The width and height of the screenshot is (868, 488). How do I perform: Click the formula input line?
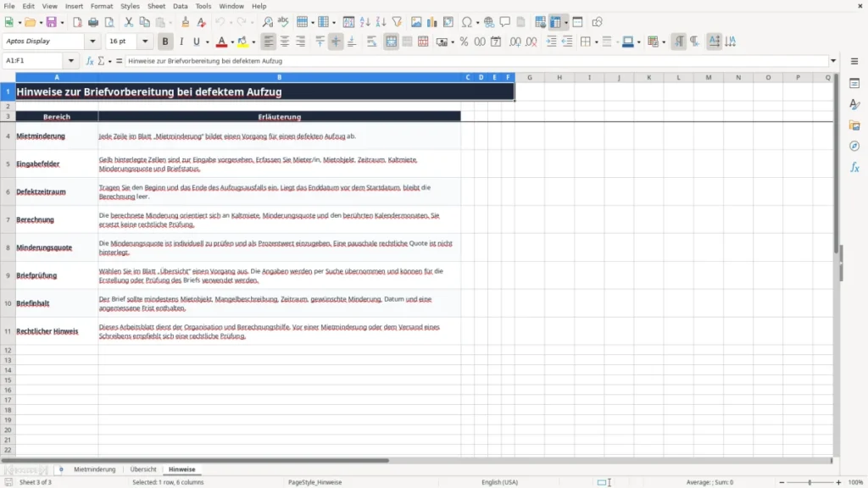click(476, 61)
